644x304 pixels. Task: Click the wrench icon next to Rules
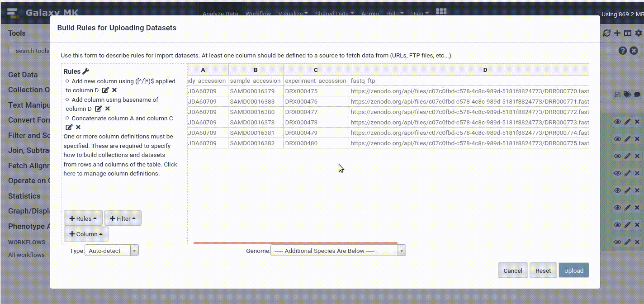click(x=86, y=71)
